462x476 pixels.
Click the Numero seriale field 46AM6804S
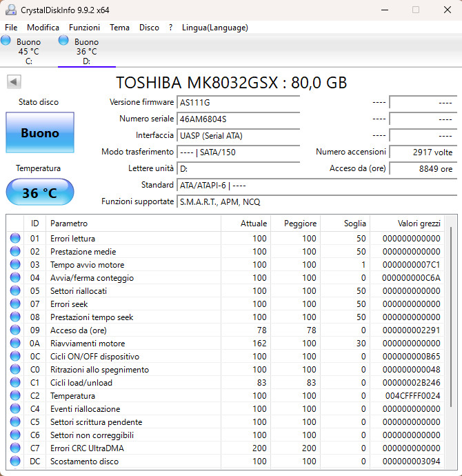239,119
